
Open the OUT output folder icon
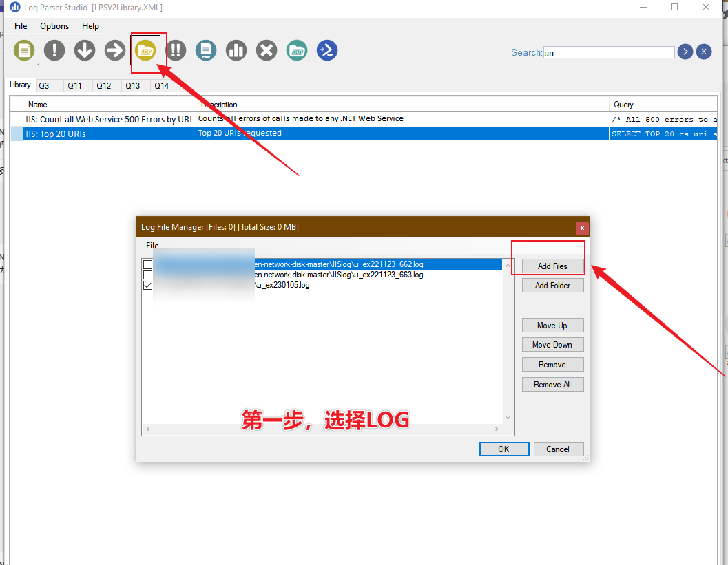297,50
